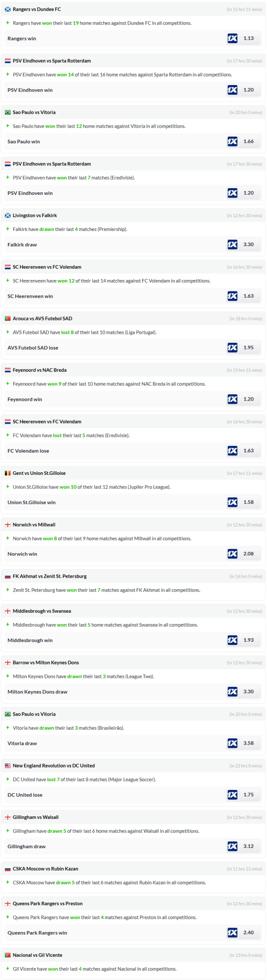Viewport: 267px width, 980px height.
Task: Click the 1X bookmaker icon beside Rangers win
Action: 232,38
